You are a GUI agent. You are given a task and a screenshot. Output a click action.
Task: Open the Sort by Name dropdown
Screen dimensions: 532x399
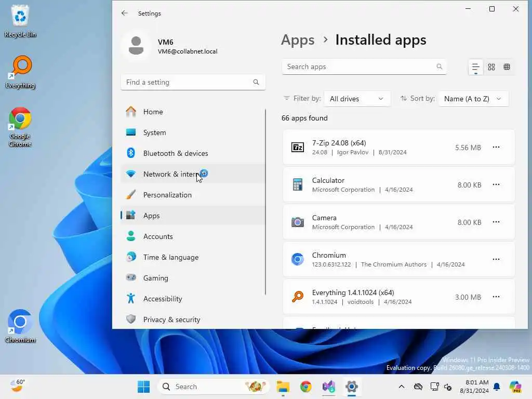(x=473, y=99)
